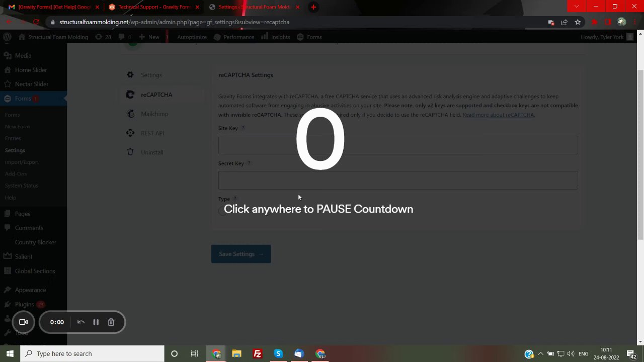
Task: Open the Chrome three-dot menu
Action: 634,22
